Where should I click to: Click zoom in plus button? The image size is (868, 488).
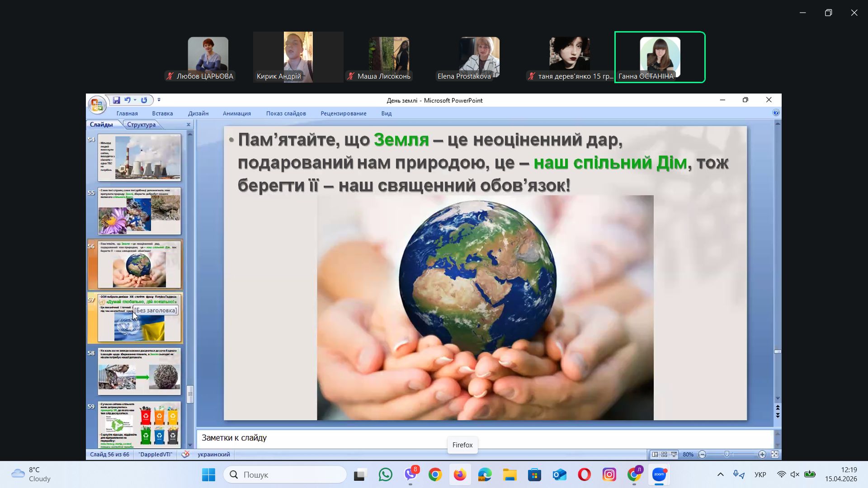click(762, 455)
